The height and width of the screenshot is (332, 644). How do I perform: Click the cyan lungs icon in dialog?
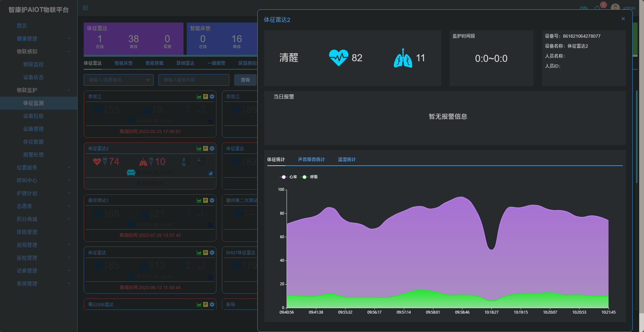tap(403, 58)
